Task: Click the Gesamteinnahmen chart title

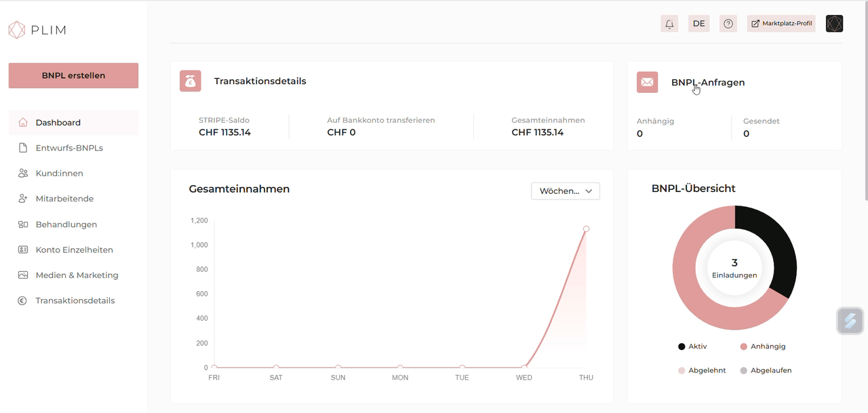Action: (x=239, y=189)
